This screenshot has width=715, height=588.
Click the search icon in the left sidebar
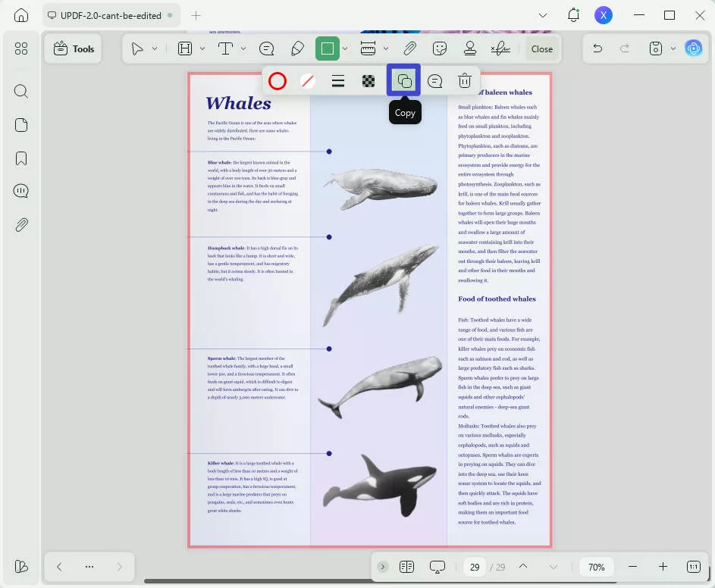tap(21, 91)
